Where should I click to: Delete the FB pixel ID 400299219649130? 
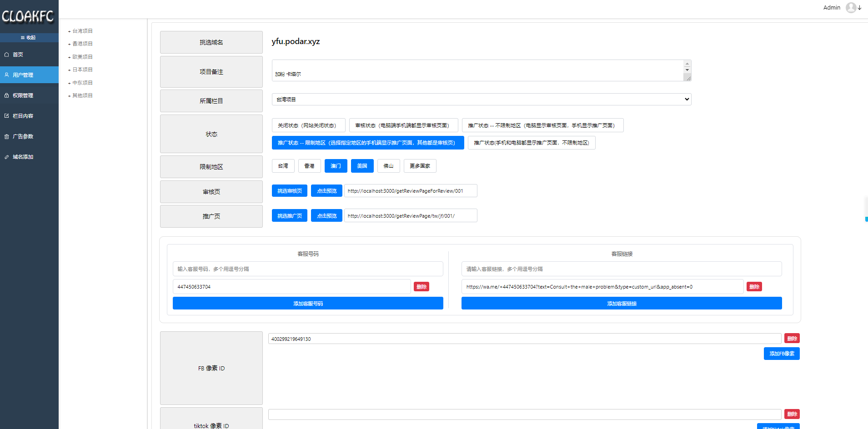pyautogui.click(x=792, y=339)
